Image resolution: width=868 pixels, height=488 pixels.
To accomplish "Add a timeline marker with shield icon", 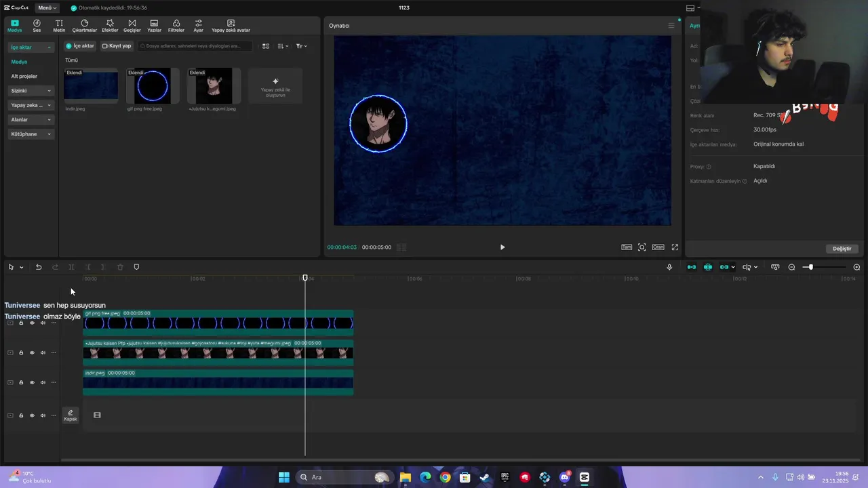I will coord(136,267).
